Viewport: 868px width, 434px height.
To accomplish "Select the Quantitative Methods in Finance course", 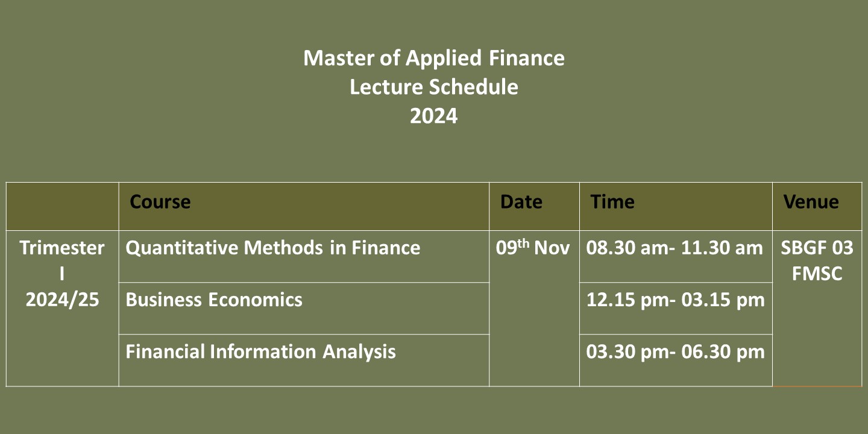I will (273, 248).
